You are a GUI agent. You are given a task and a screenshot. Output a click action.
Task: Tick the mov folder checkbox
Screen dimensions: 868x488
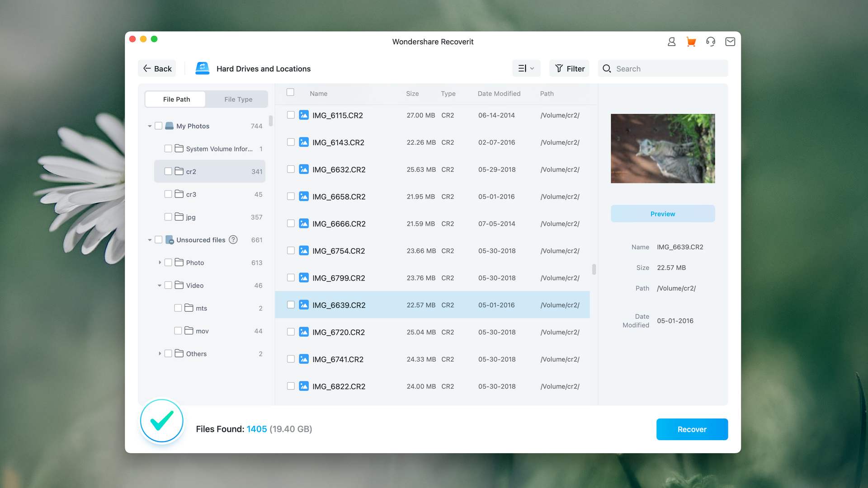coord(178,331)
